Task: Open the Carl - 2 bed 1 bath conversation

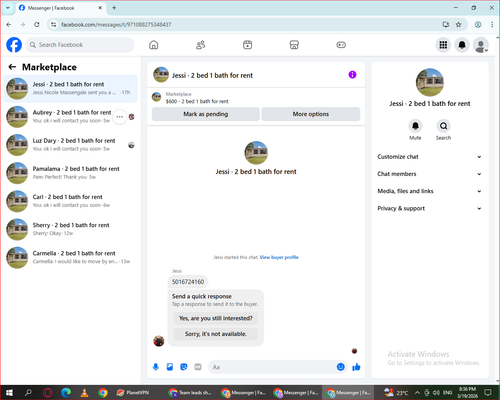Action: click(70, 201)
